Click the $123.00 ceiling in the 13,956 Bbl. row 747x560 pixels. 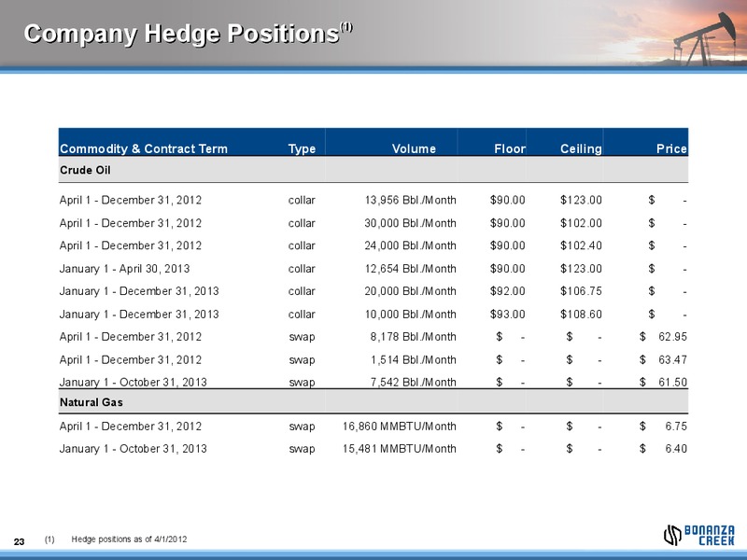(581, 200)
